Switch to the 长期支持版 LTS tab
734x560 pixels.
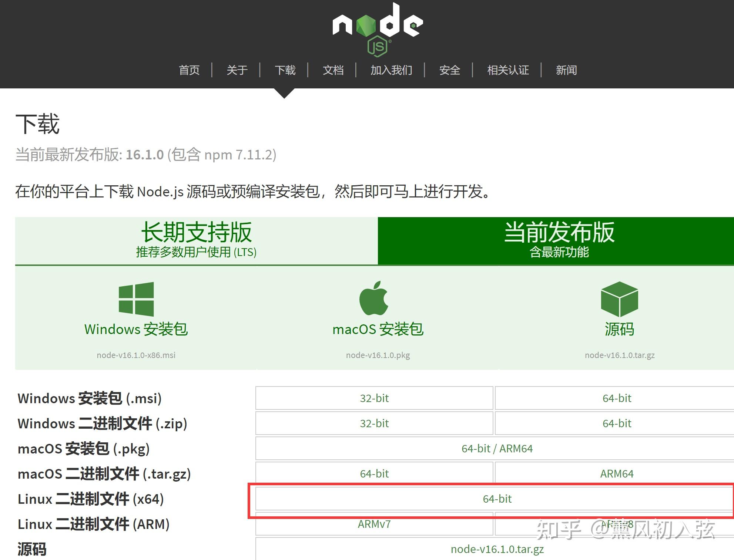[x=197, y=240]
